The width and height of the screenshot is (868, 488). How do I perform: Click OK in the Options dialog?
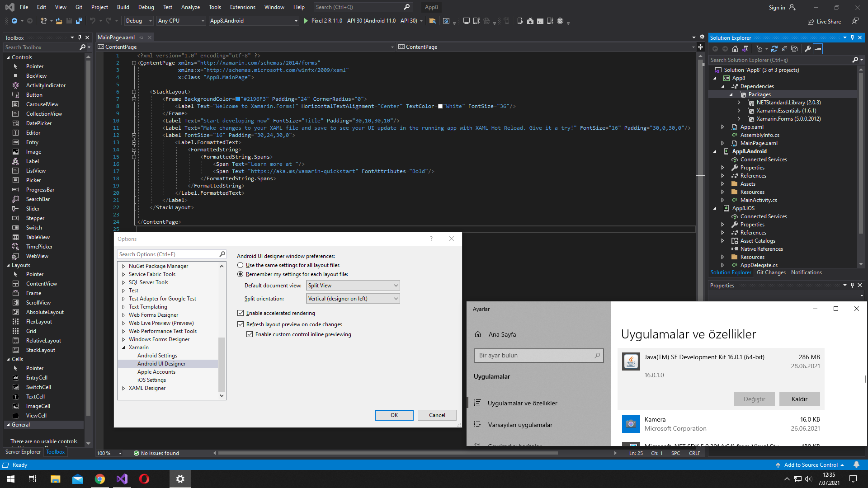click(x=394, y=415)
